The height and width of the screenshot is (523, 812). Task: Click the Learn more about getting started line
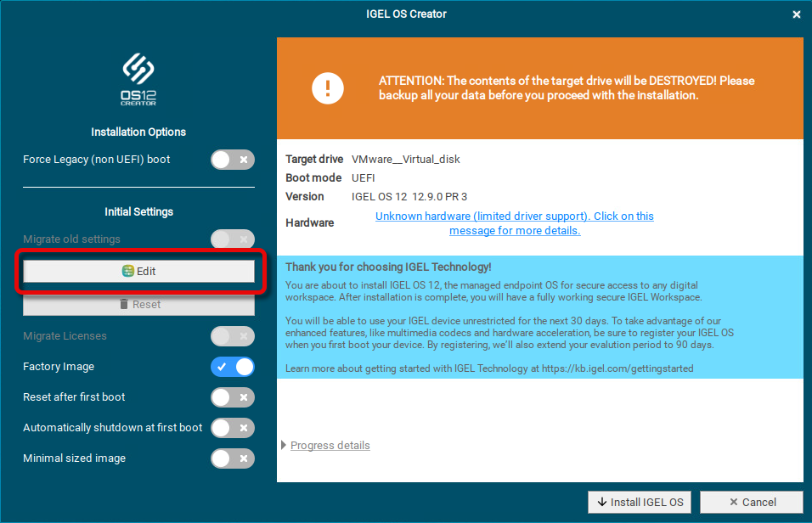pos(489,368)
